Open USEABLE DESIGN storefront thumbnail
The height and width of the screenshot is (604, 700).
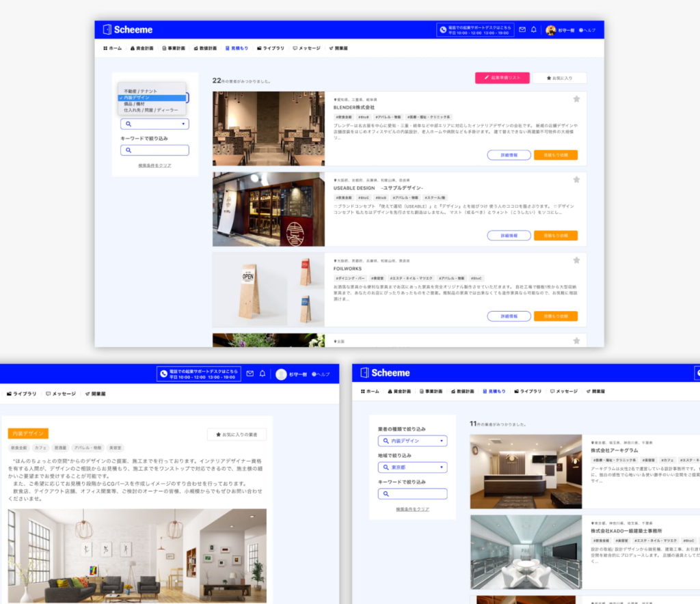click(269, 209)
